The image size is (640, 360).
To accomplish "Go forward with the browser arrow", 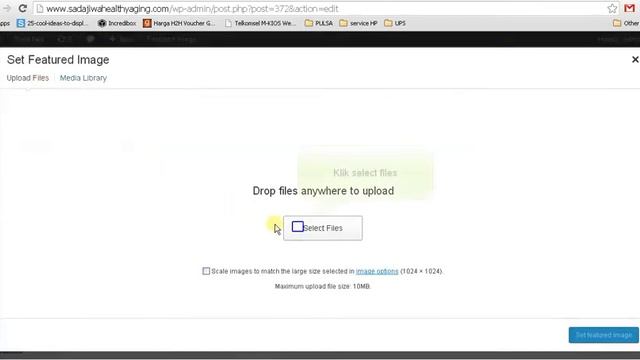I will coord(7,8).
